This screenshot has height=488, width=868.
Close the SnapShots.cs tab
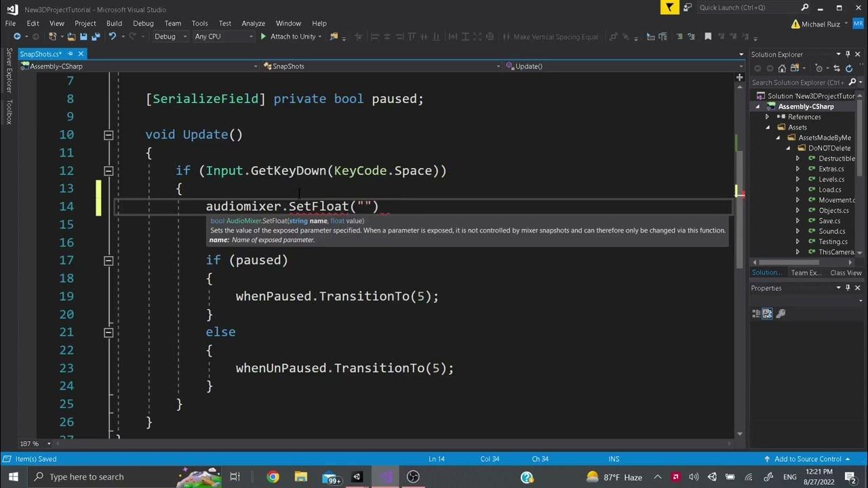pyautogui.click(x=81, y=54)
